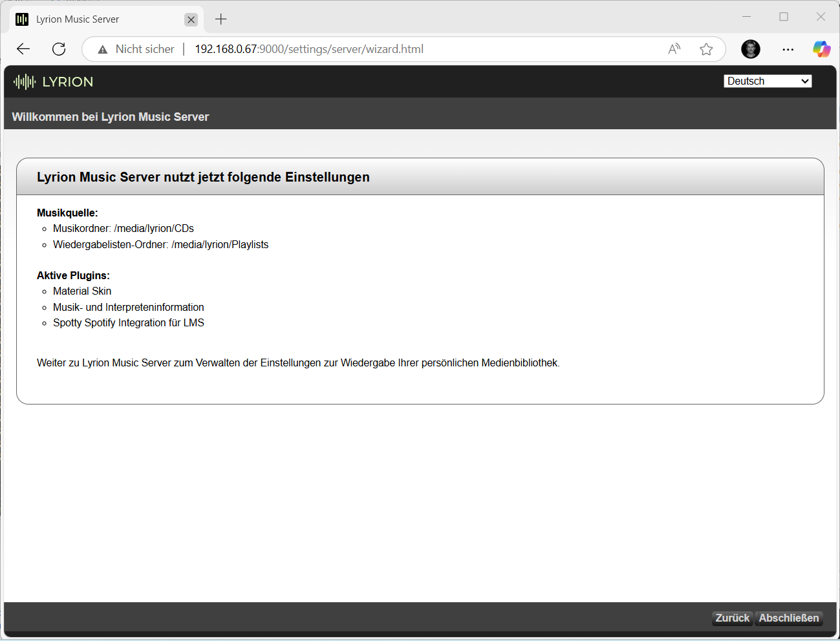Screen dimensions: 840x641
Task: Click the Nicht sicher label
Action: click(145, 49)
